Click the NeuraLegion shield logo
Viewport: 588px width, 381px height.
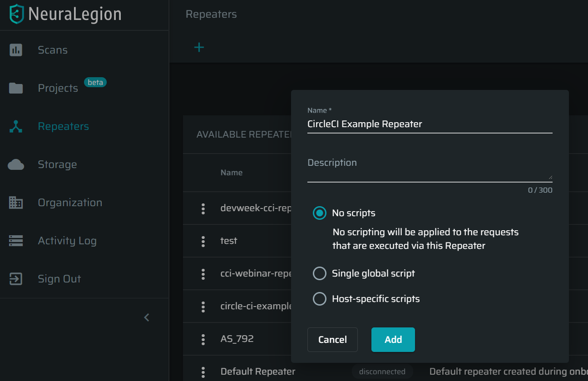[17, 14]
